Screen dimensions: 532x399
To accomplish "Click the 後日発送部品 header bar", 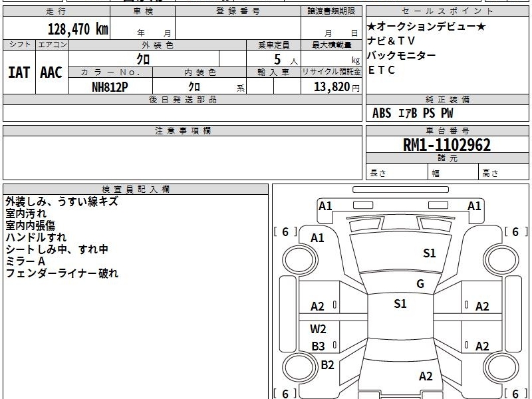I will 182,99.
